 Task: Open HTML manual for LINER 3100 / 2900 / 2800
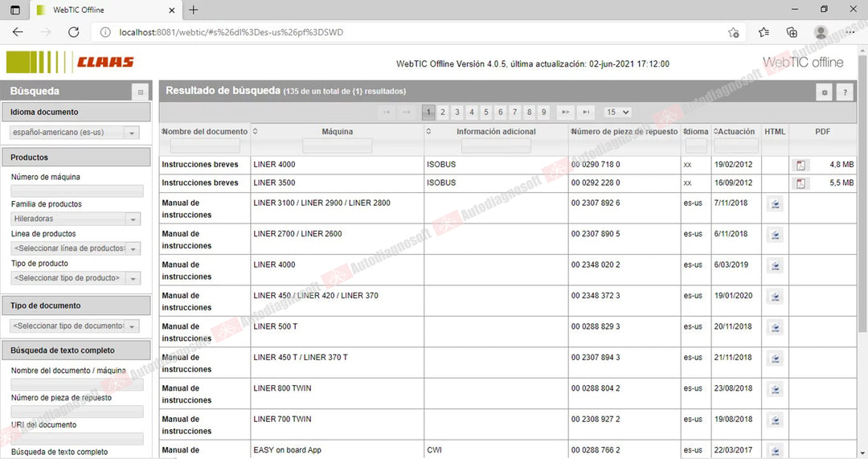coord(775,204)
